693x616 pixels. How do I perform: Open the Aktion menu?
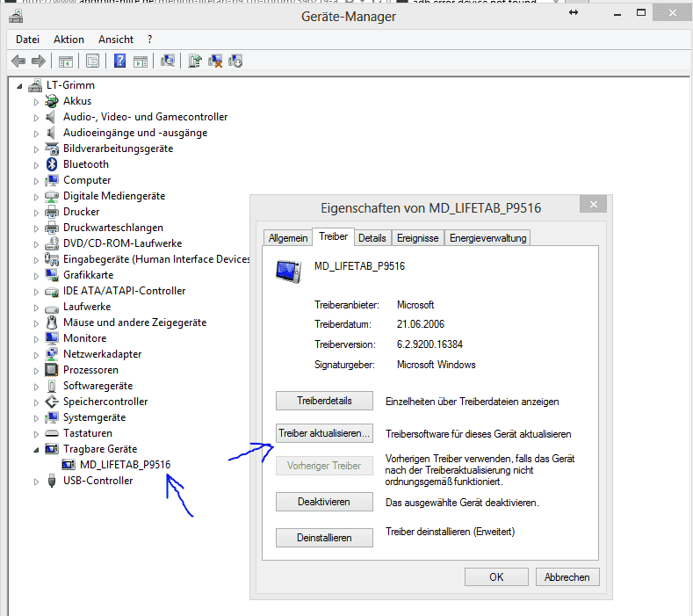[x=69, y=40]
